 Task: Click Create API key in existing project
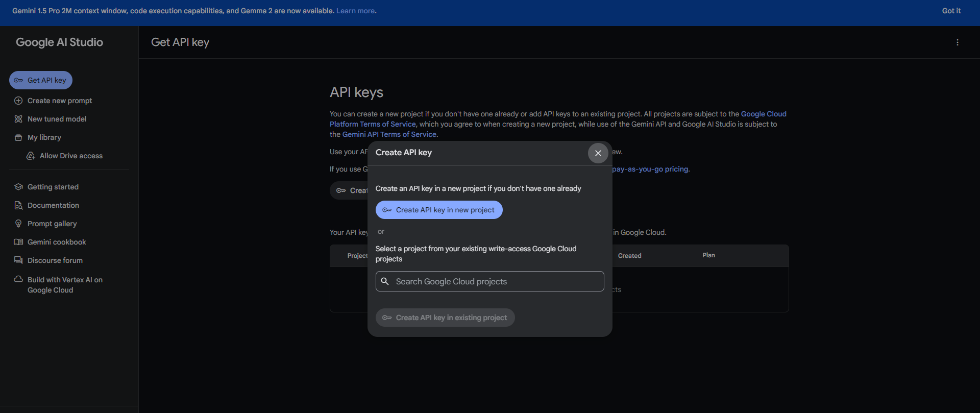pyautogui.click(x=445, y=318)
